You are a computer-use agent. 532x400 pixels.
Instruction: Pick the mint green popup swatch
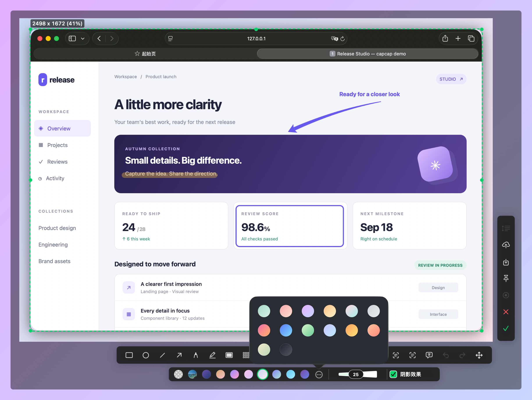pyautogui.click(x=264, y=311)
